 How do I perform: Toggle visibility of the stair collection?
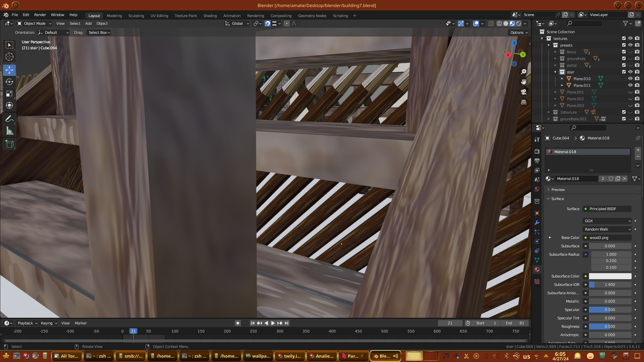pos(630,72)
